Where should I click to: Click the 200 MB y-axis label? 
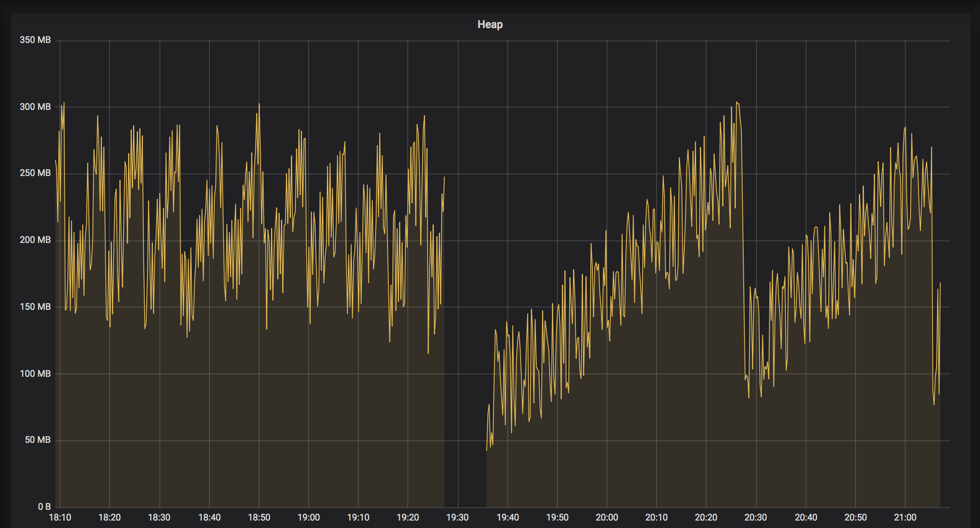36,240
